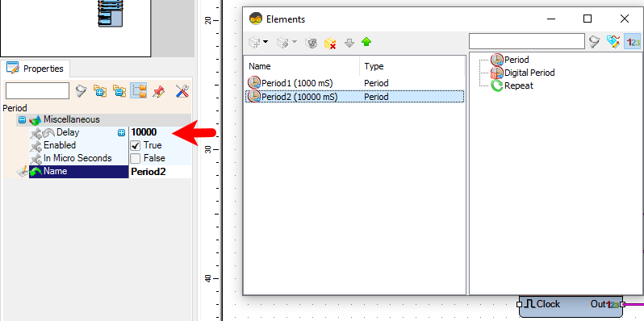Open the wrench and screwdriver settings icon
Image resolution: width=644 pixels, height=321 pixels.
[x=182, y=90]
